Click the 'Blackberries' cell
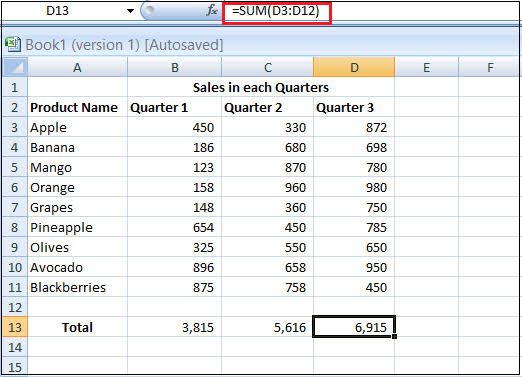Viewport: 522px width, 377px height. click(77, 287)
